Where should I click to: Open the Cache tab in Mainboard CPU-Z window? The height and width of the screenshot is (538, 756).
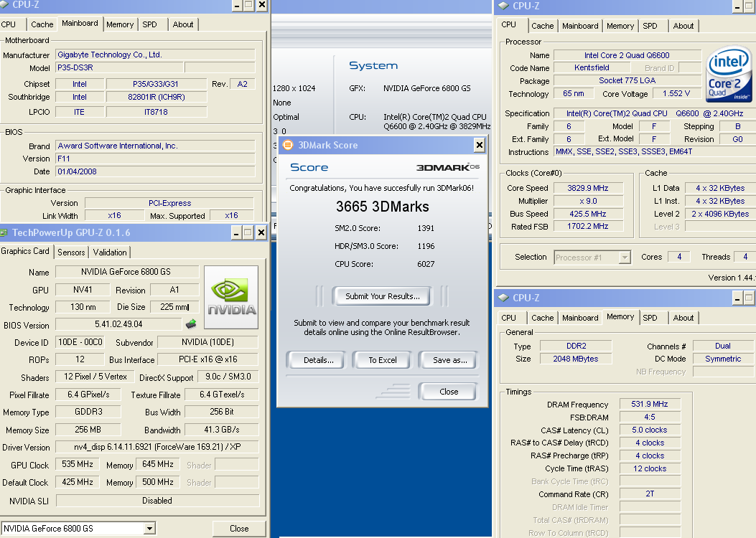pos(42,24)
